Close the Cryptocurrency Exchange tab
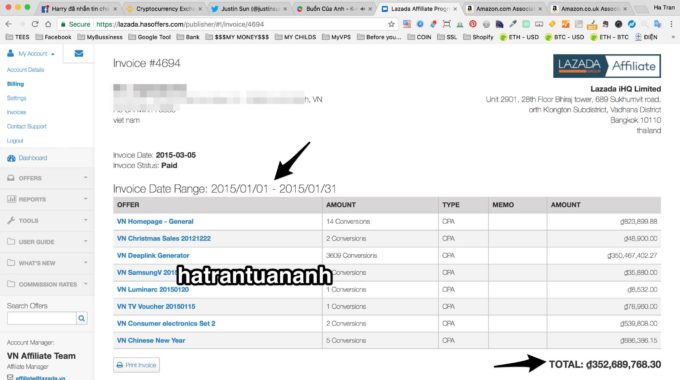Viewport: 680px width, 380px height. click(x=200, y=9)
